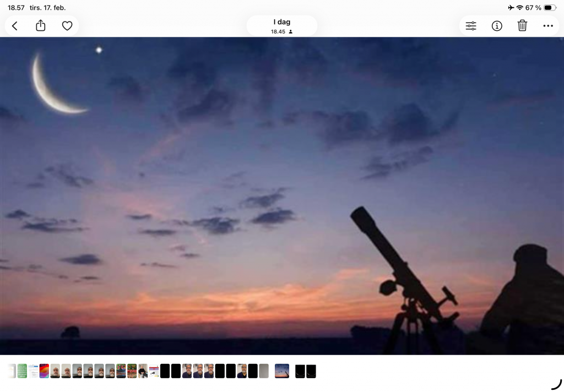Viewport: 564px width, 392px height.
Task: Open the edit adjustments sliders icon
Action: [x=471, y=26]
